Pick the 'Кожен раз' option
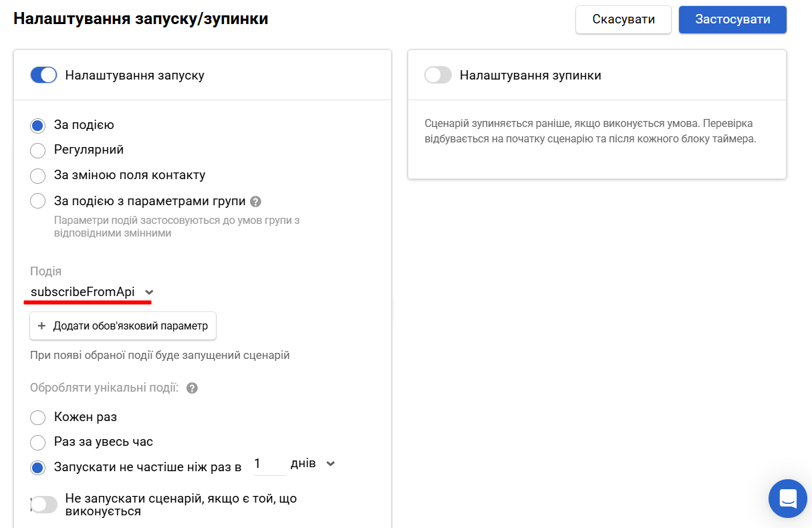The width and height of the screenshot is (812, 528). (x=37, y=416)
